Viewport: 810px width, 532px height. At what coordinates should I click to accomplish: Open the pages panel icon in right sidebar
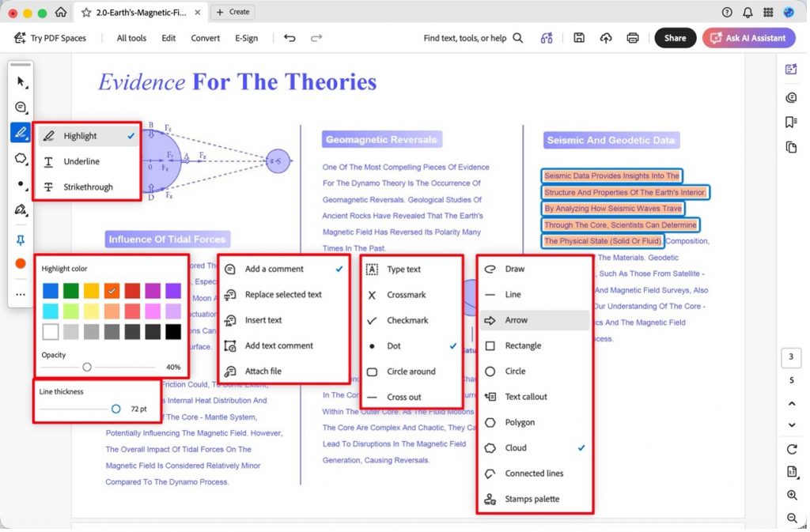point(791,147)
